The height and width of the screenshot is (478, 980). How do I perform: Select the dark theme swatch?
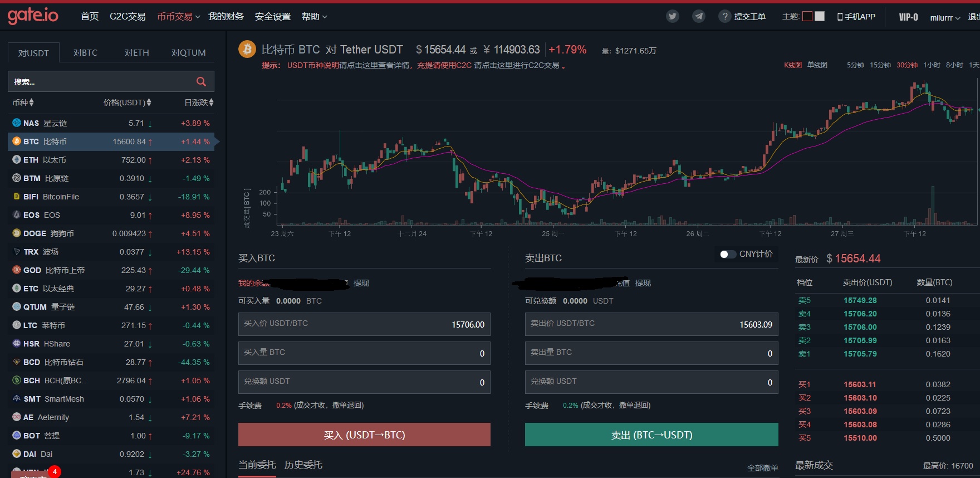coord(807,16)
